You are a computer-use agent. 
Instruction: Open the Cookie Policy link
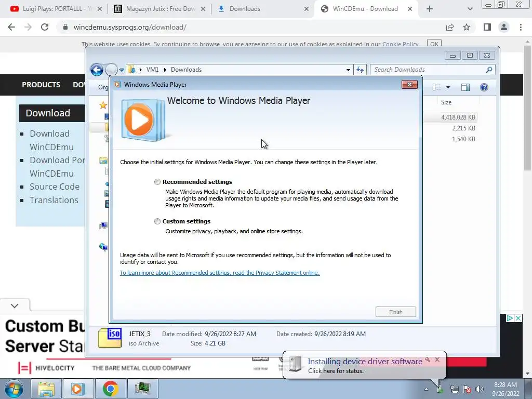401,44
